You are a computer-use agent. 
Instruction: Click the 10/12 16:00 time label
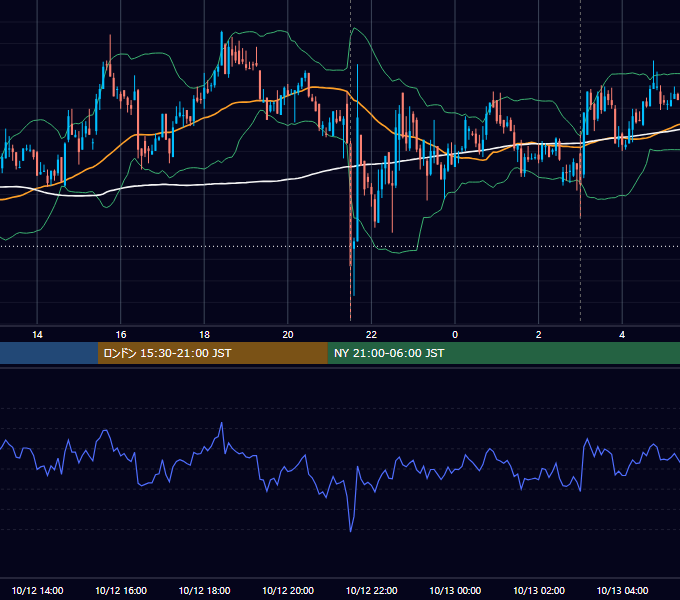121,590
